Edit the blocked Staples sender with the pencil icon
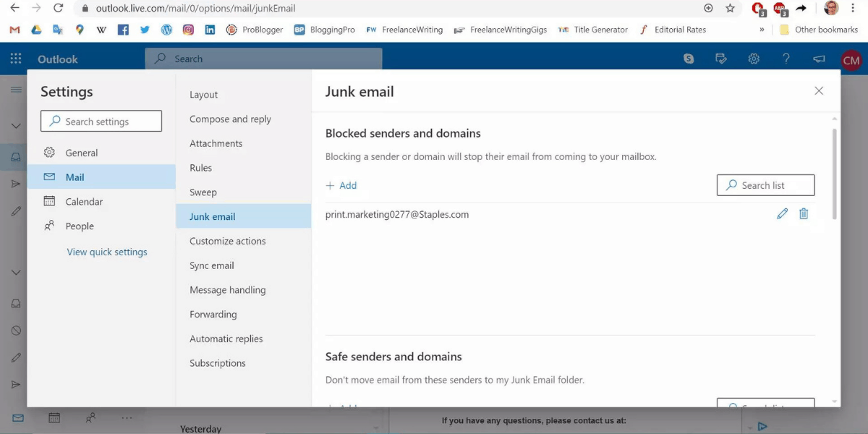This screenshot has width=868, height=434. 782,213
